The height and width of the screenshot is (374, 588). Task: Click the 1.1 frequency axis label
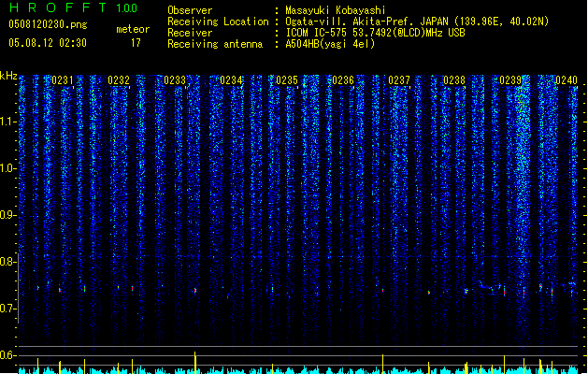pyautogui.click(x=7, y=122)
